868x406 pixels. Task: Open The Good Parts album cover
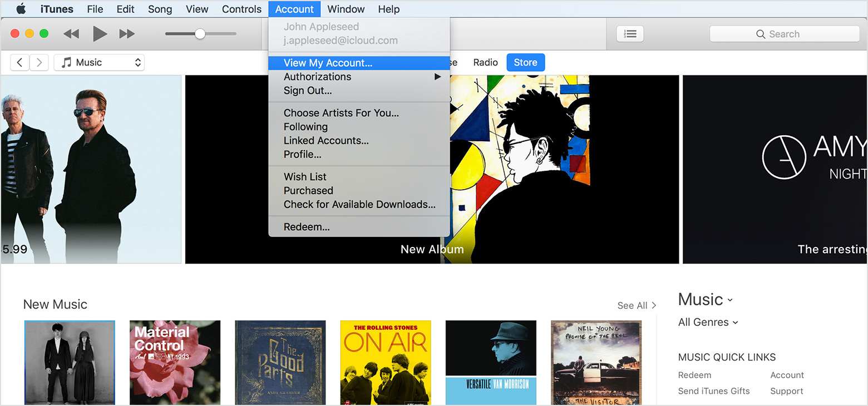pos(280,363)
